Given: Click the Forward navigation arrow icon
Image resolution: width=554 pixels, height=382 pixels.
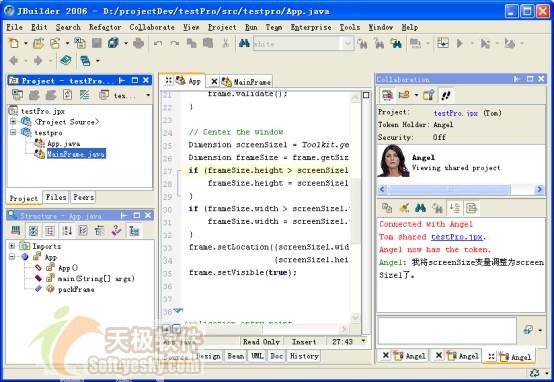Looking at the screenshot, I should click(38, 61).
